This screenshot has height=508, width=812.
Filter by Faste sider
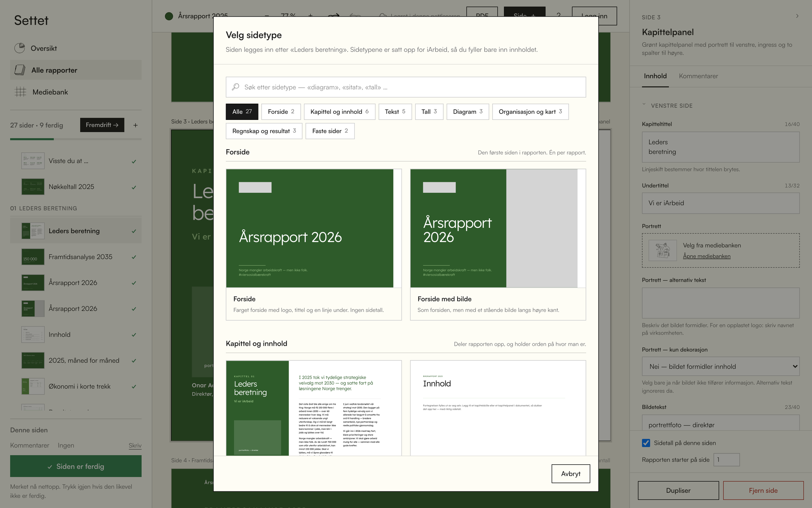tap(330, 131)
